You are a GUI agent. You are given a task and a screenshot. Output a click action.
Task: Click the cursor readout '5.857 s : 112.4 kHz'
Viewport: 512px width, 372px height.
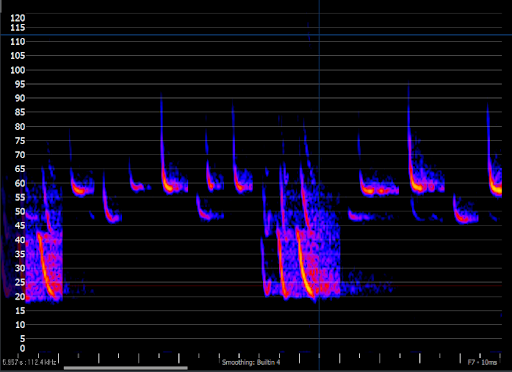(29, 362)
